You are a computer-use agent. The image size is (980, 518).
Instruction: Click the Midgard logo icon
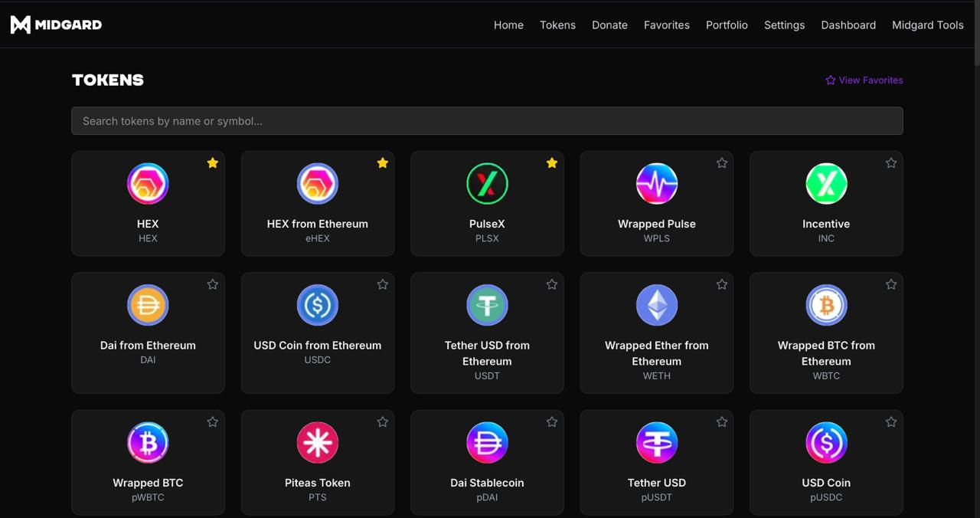(x=21, y=25)
